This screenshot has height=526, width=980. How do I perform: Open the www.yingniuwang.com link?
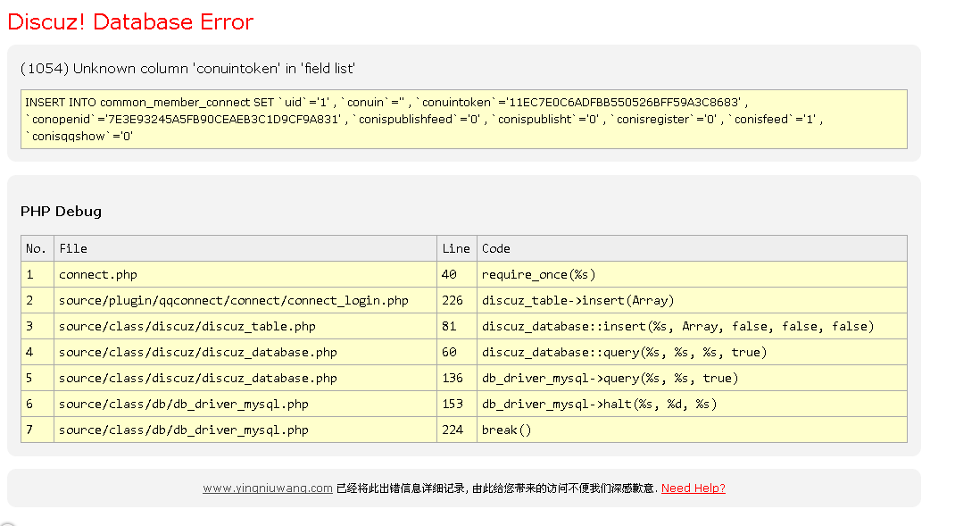[x=267, y=488]
